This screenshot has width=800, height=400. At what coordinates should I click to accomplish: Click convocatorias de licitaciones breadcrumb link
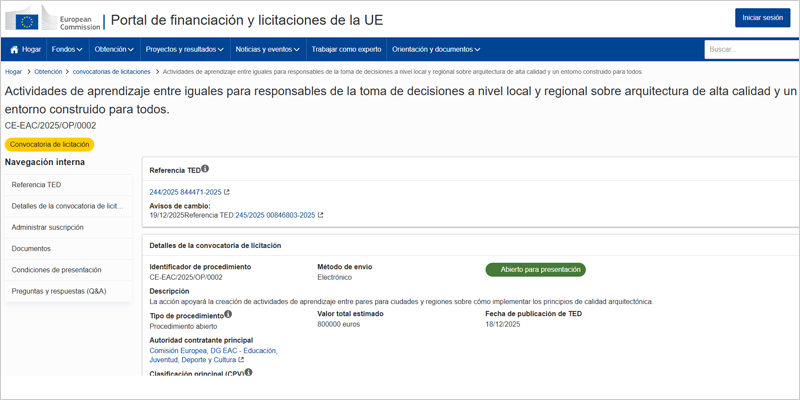pos(112,72)
